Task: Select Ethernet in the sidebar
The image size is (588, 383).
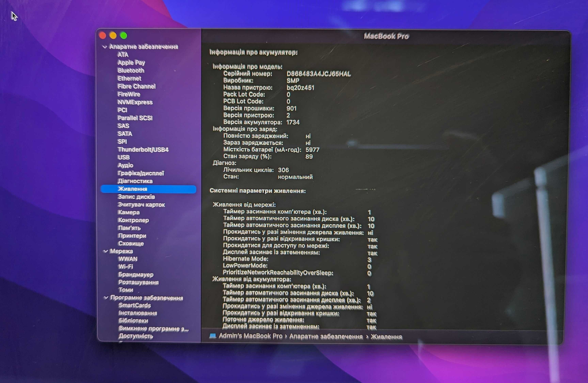Action: (x=129, y=78)
